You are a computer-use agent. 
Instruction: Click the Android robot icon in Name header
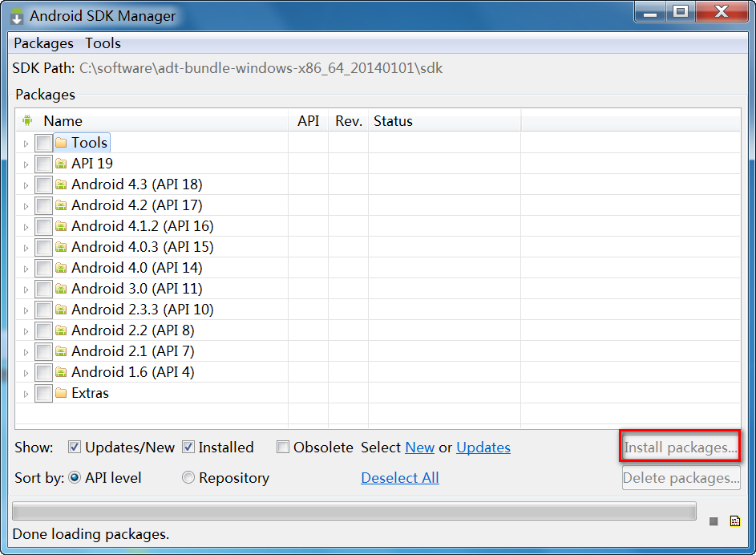pyautogui.click(x=27, y=120)
